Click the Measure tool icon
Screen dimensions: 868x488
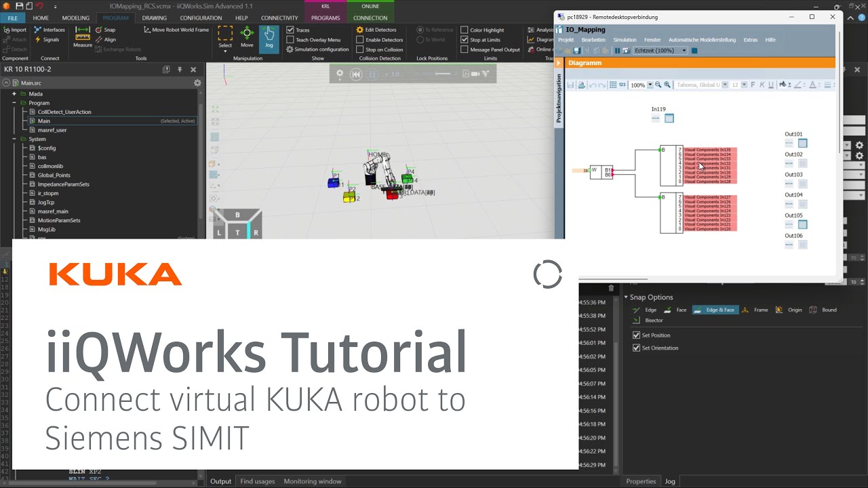[83, 37]
